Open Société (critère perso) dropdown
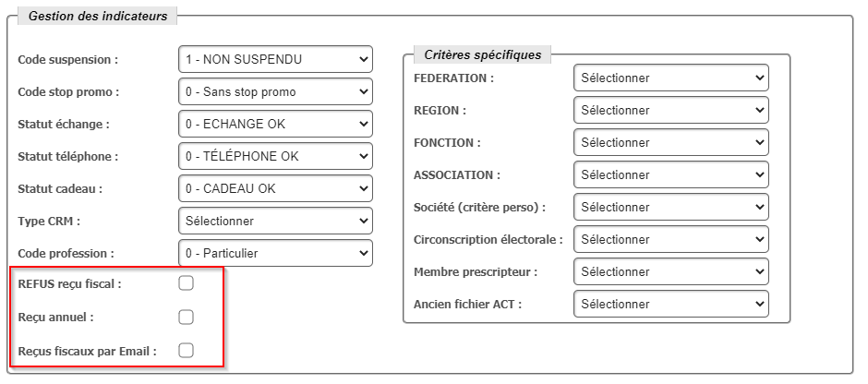Viewport: 868px width, 384px height. tap(670, 207)
